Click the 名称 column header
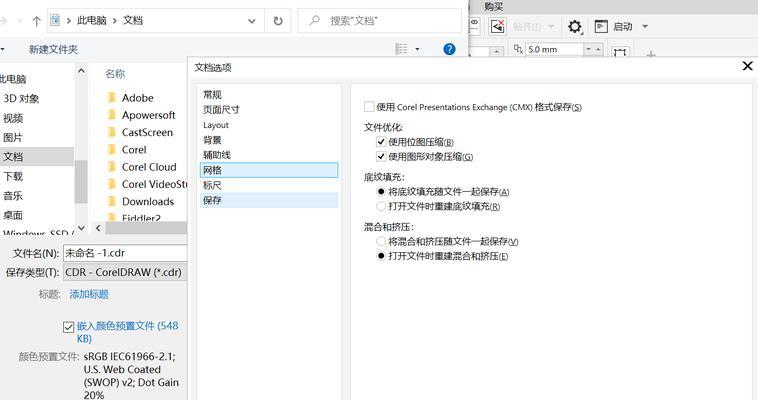Screen dimensions: 758x400 115,74
